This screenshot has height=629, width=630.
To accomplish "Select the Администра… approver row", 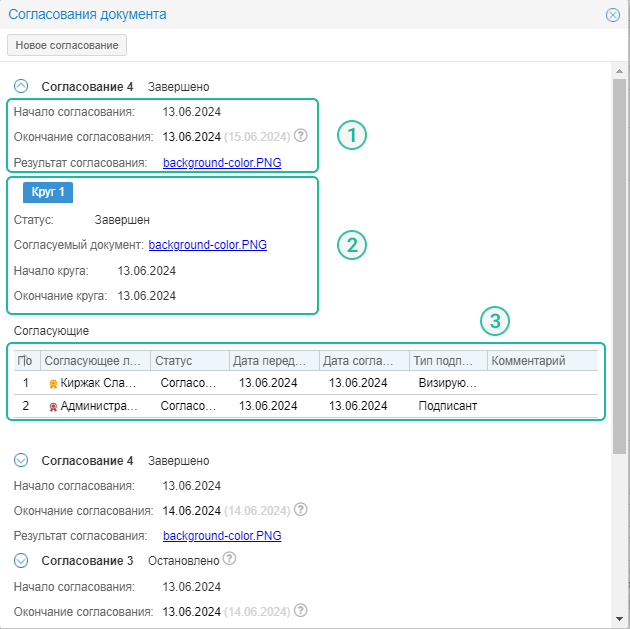I will click(306, 406).
